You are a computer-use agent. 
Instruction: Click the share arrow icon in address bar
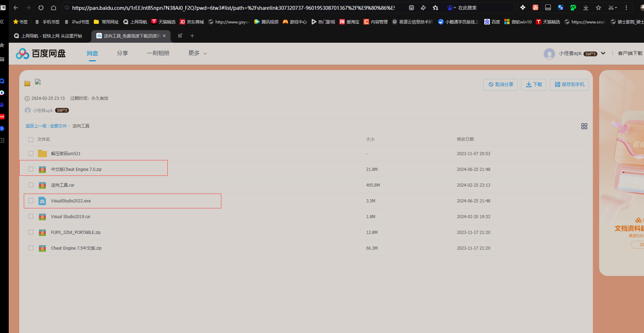click(x=423, y=8)
